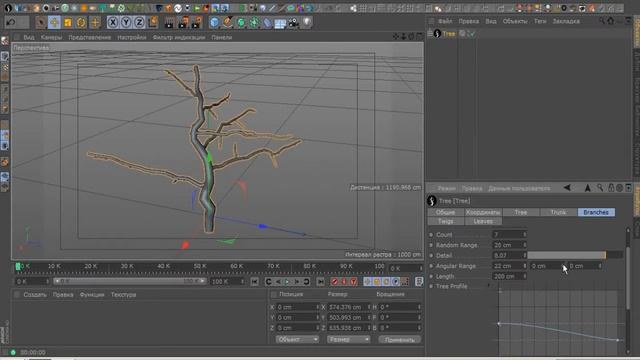The image size is (640, 360).
Task: Toggle the coordinate system icon
Action: (153, 22)
